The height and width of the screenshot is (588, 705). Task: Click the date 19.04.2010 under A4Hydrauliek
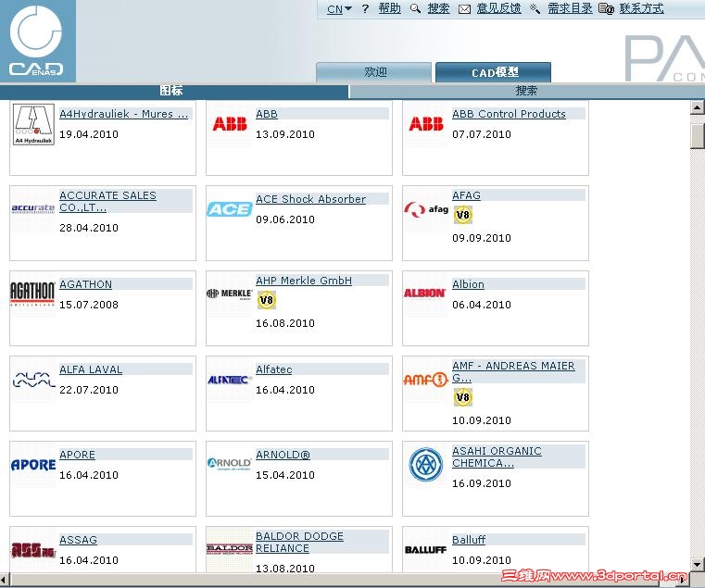pyautogui.click(x=89, y=134)
